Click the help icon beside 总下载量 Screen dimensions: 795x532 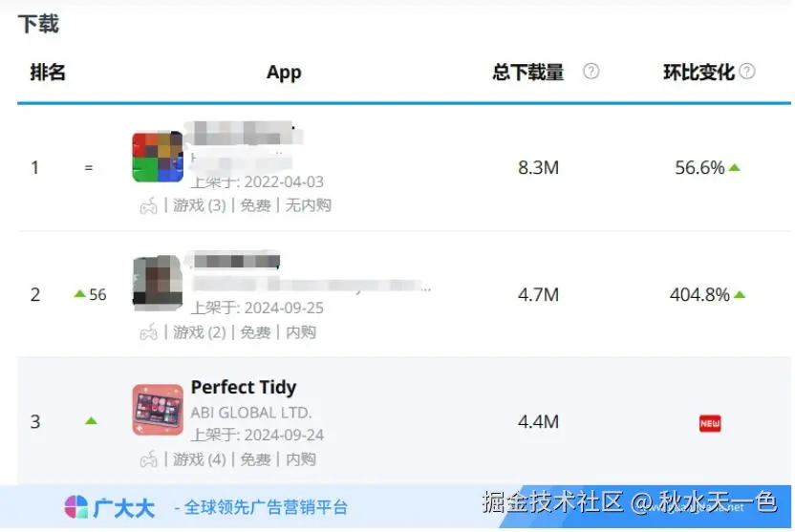point(591,71)
